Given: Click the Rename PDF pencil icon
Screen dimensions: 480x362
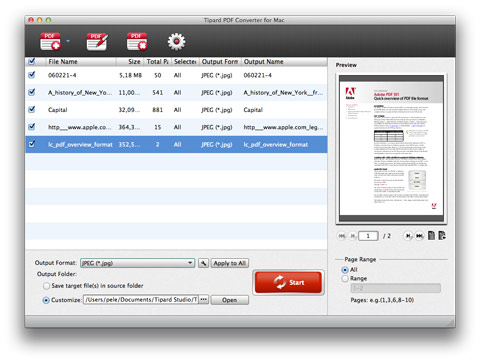Looking at the screenshot, I should coord(97,42).
